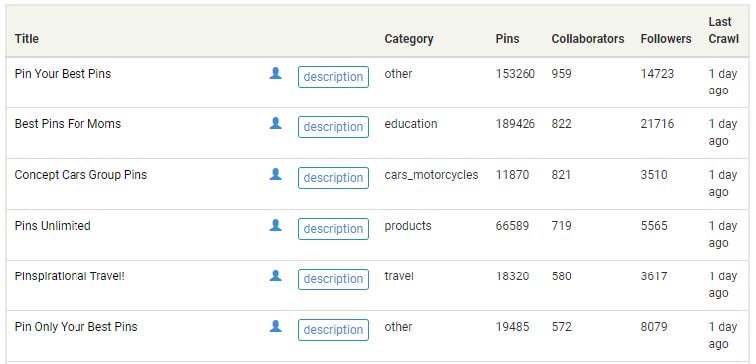Click the collaborators value 572
Viewport: 756px width, 364px height.
point(562,327)
